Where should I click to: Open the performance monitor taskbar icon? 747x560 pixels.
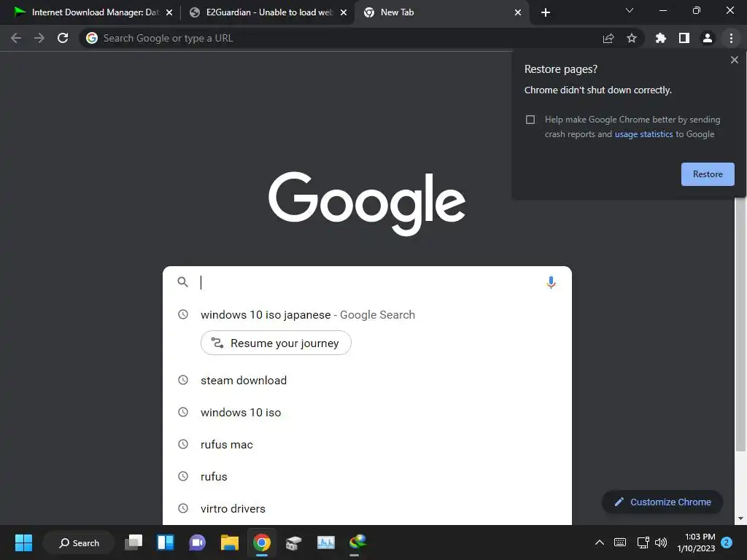coord(326,542)
